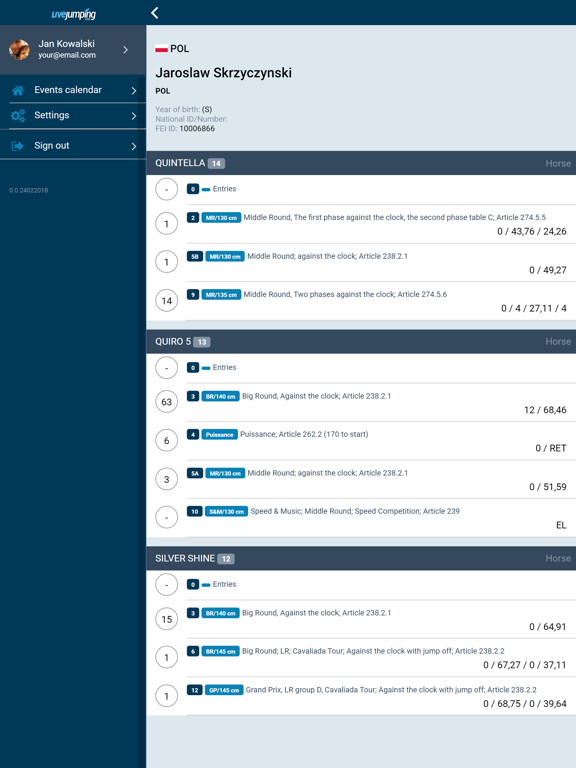Click BR/145 cm category tag
576x768 pixels.
coord(220,651)
